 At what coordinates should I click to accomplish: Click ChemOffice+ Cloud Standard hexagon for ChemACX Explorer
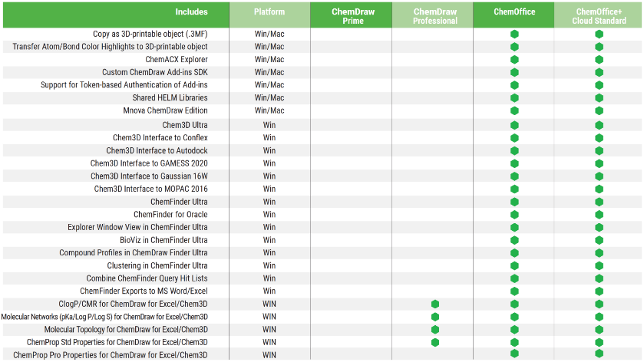coord(599,60)
